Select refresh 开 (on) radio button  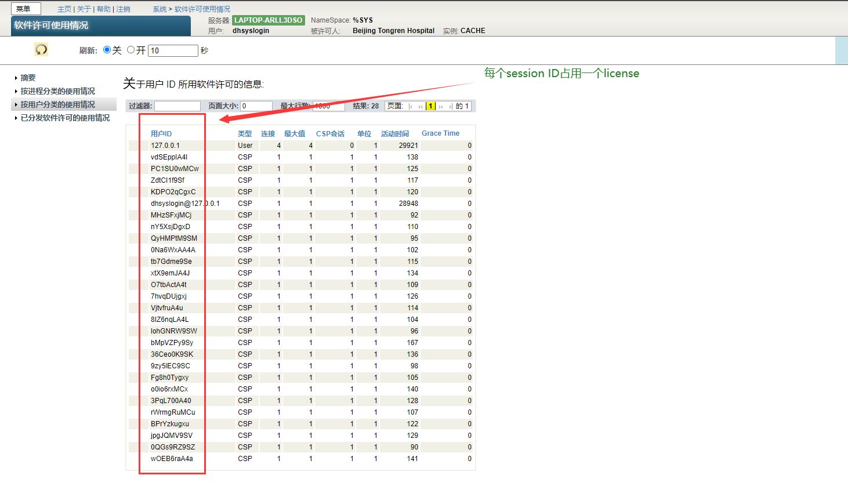tap(131, 50)
